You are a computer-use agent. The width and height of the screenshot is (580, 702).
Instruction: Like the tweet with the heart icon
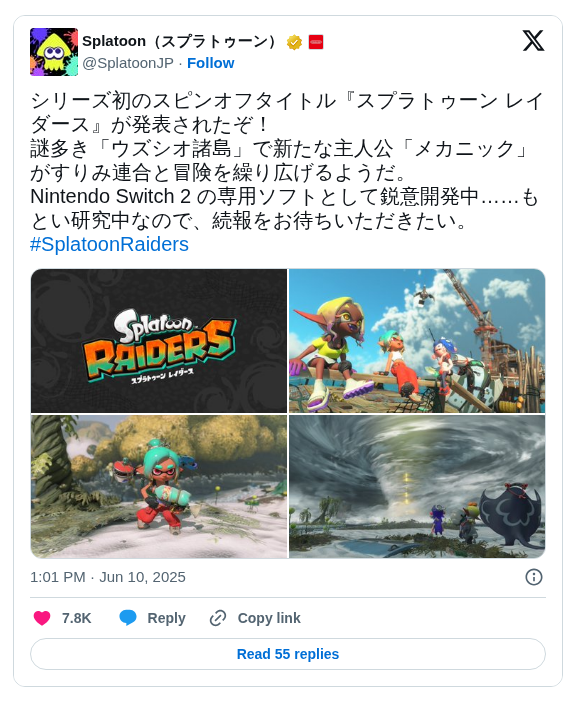click(x=42, y=618)
